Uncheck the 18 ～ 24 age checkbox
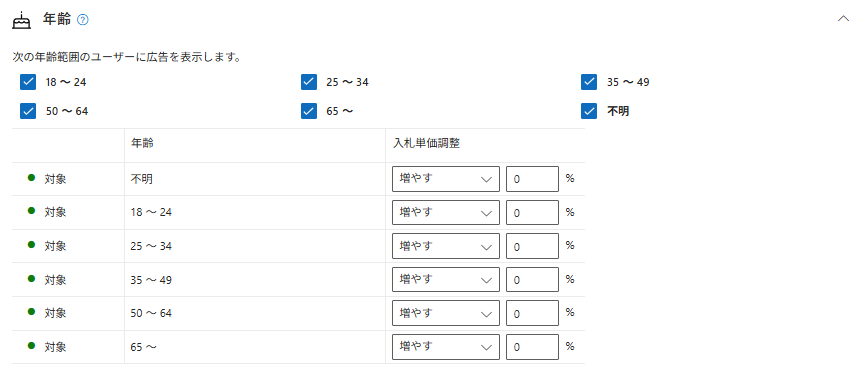This screenshot has width=858, height=373. coord(28,82)
